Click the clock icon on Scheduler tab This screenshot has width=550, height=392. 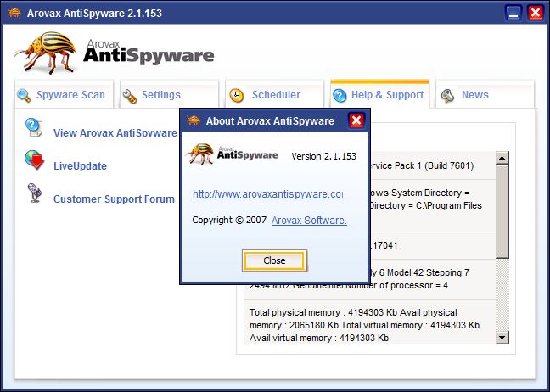point(237,95)
